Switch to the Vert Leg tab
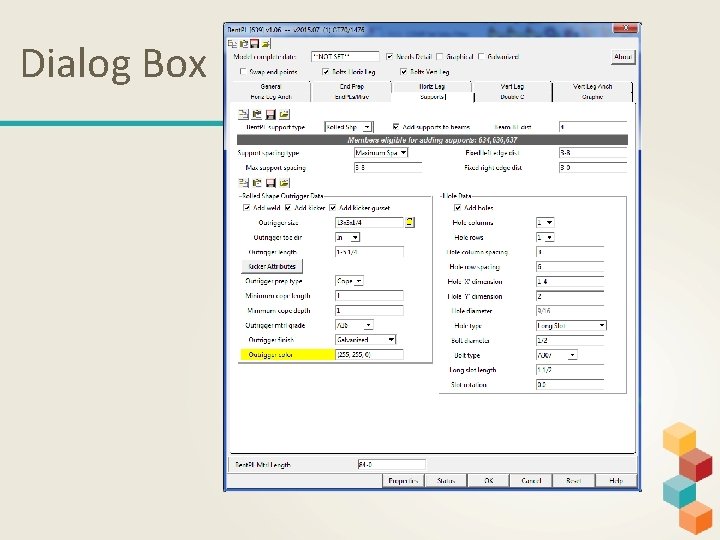Image resolution: width=720 pixels, height=540 pixels. tap(512, 86)
